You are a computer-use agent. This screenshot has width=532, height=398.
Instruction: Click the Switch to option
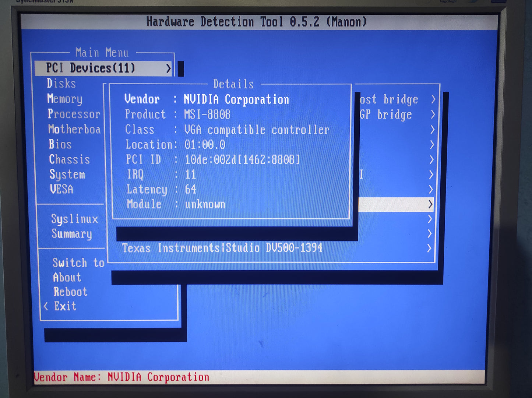(x=78, y=263)
